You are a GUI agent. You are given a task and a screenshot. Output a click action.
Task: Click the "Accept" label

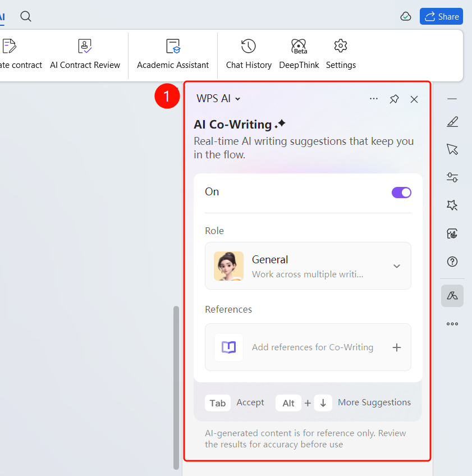point(250,402)
